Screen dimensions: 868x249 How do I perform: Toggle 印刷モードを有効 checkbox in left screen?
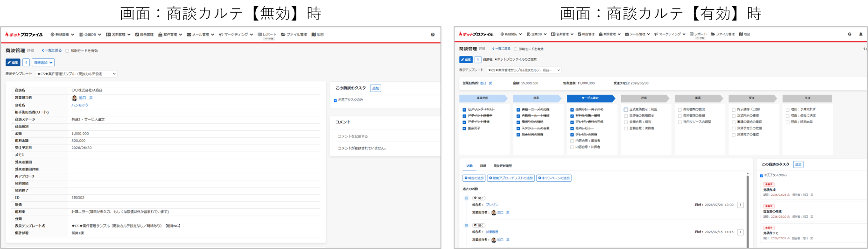coord(67,51)
